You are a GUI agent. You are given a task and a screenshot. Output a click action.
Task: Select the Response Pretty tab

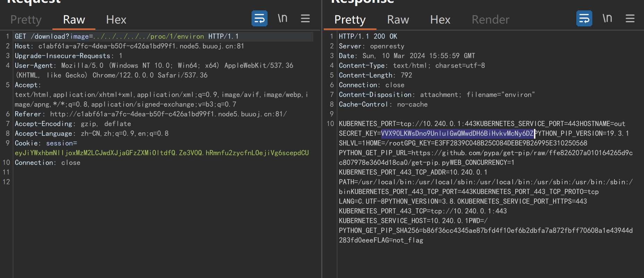pyautogui.click(x=350, y=20)
